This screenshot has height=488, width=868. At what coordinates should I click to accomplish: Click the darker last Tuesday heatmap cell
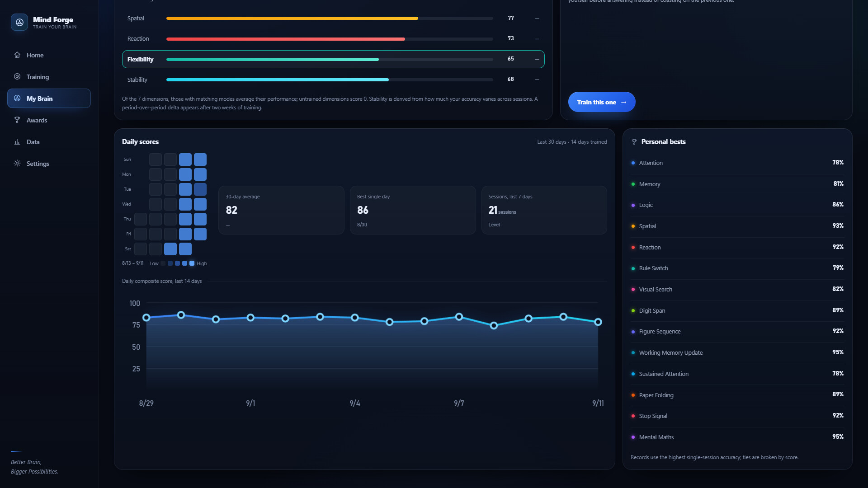click(200, 189)
